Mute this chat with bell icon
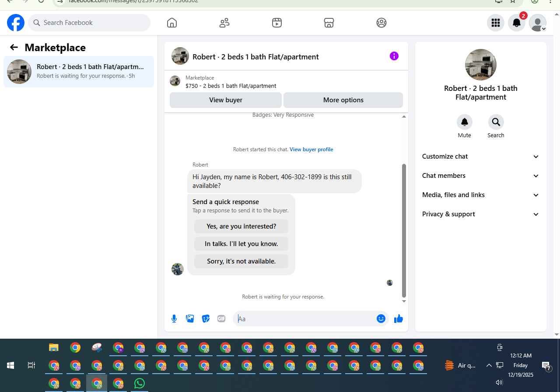560x392 pixels. [x=465, y=122]
